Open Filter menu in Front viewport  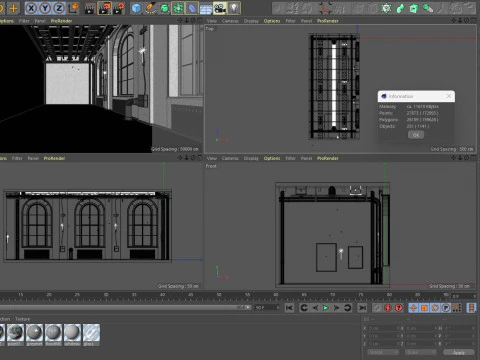(290, 158)
